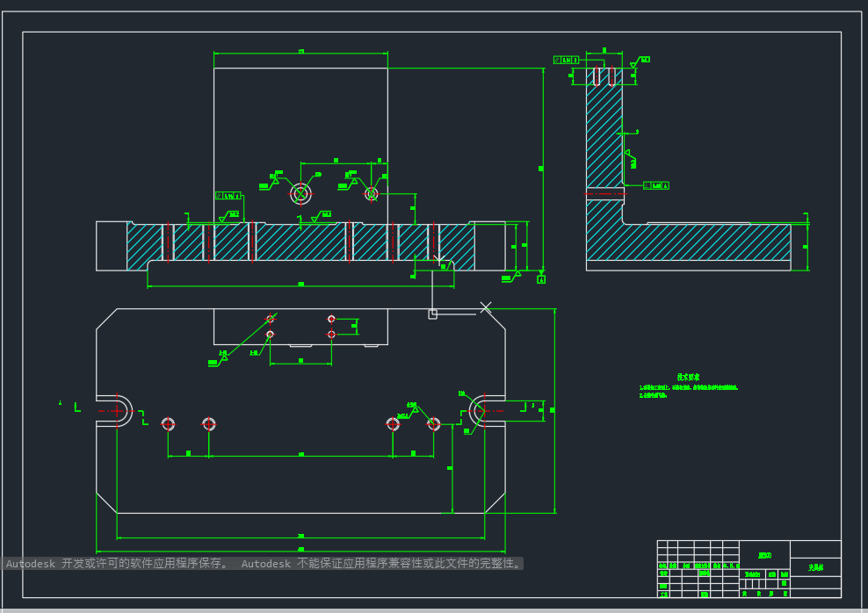Click the surface roughness symbol beside datum A
The height and width of the screenshot is (613, 868).
(x=512, y=277)
